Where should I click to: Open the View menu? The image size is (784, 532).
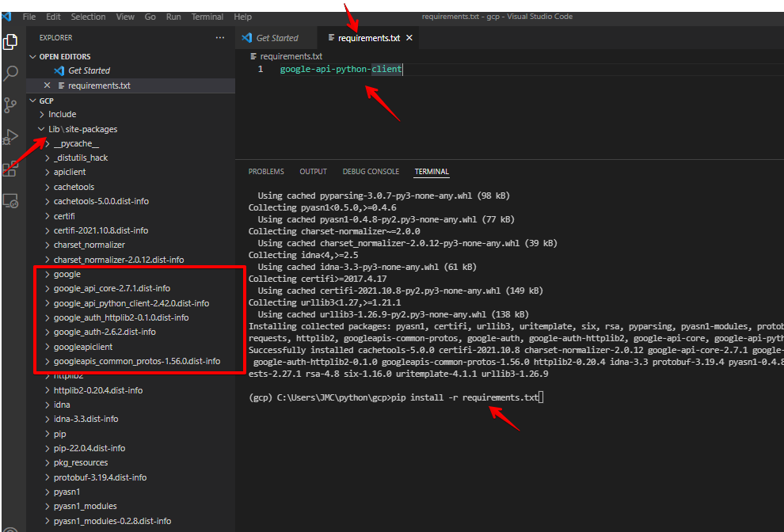coord(125,17)
